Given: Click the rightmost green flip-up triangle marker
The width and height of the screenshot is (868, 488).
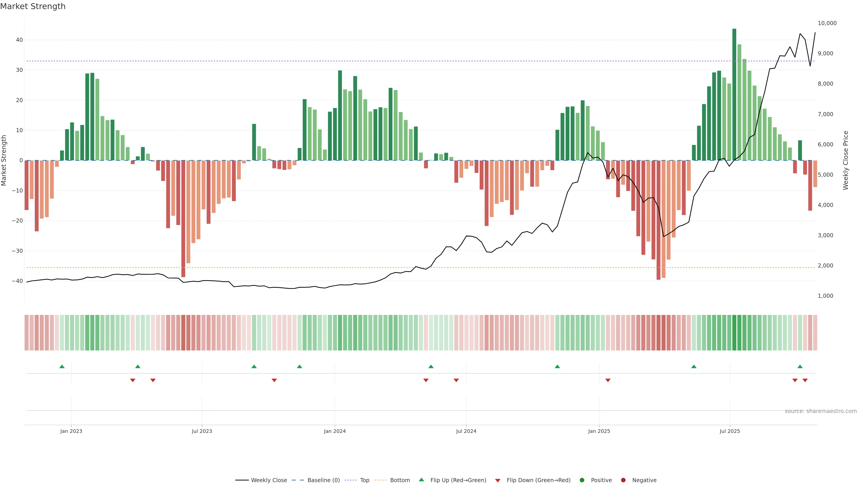Looking at the screenshot, I should click(800, 366).
